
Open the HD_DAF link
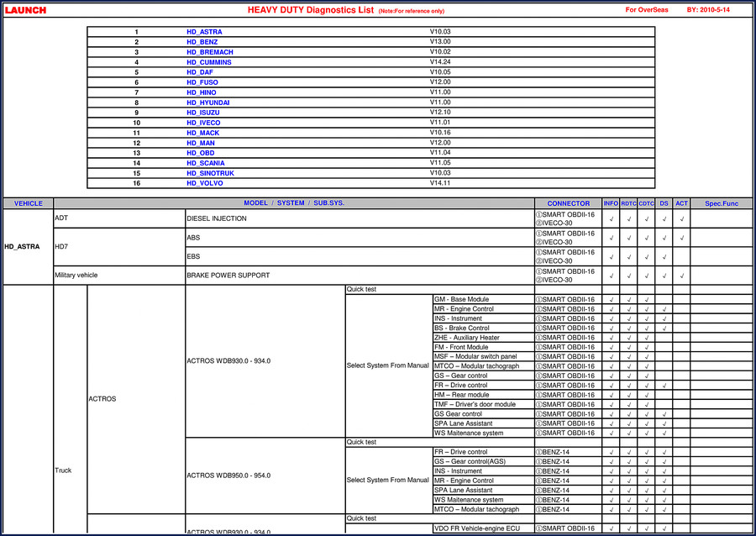point(200,72)
